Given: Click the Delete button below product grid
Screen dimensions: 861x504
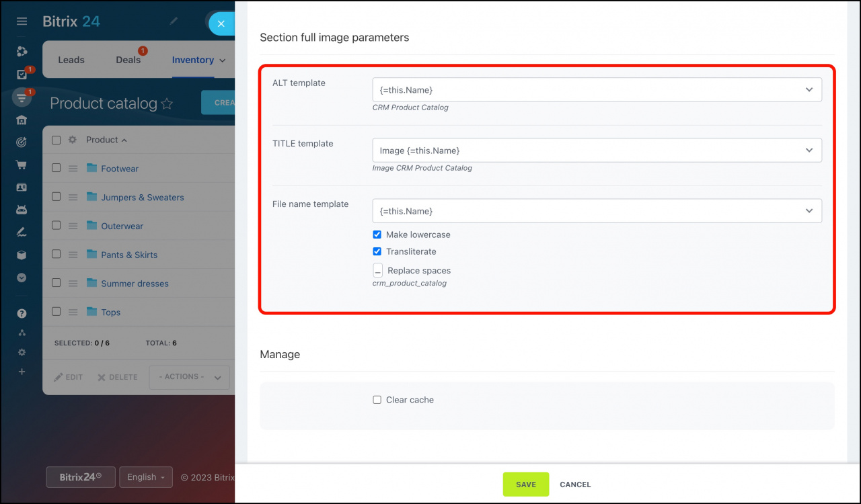Looking at the screenshot, I should point(117,377).
